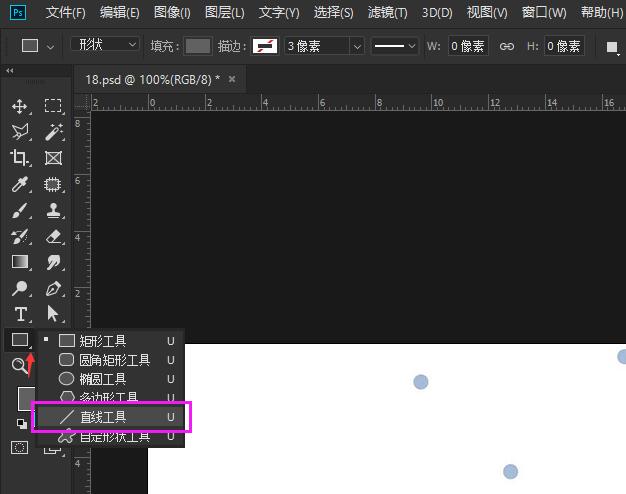
Task: Select the Gradient tool
Action: 20,262
